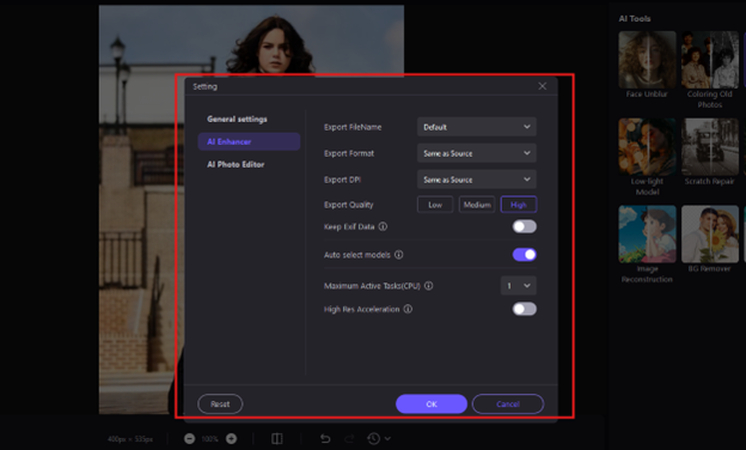Select the Image Reconstruction tool

click(x=647, y=234)
